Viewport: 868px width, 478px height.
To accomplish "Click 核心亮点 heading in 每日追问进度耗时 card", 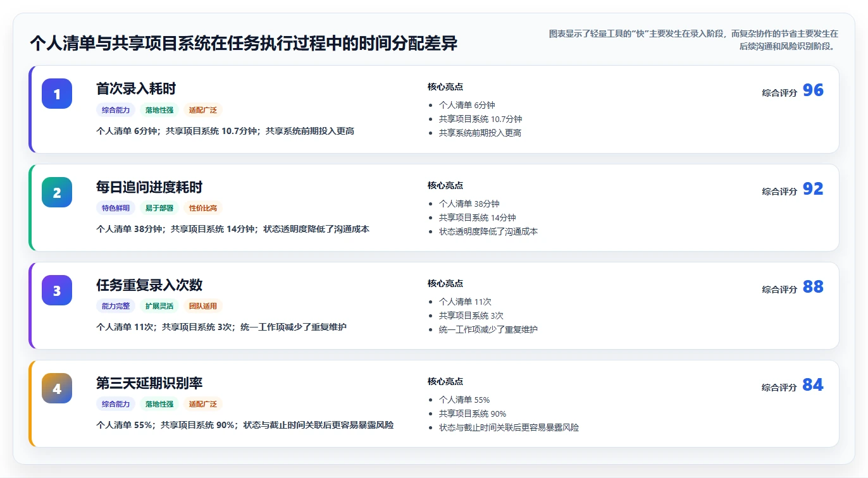I will pos(445,186).
